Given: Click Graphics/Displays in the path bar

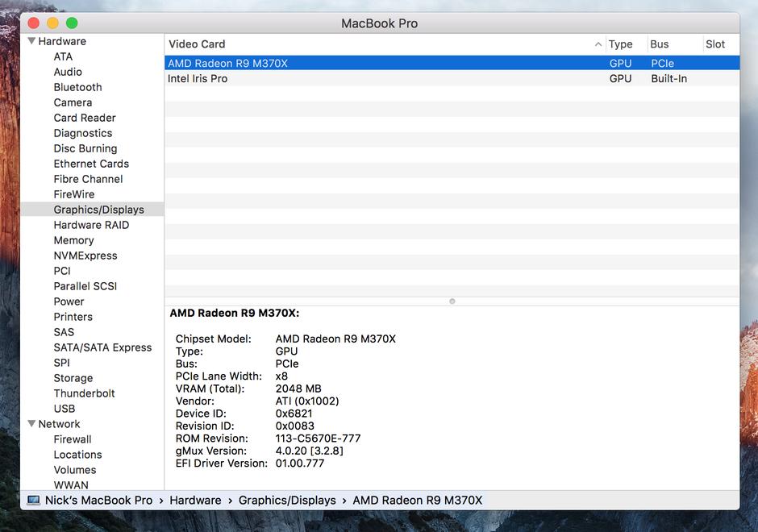Looking at the screenshot, I should click(287, 500).
